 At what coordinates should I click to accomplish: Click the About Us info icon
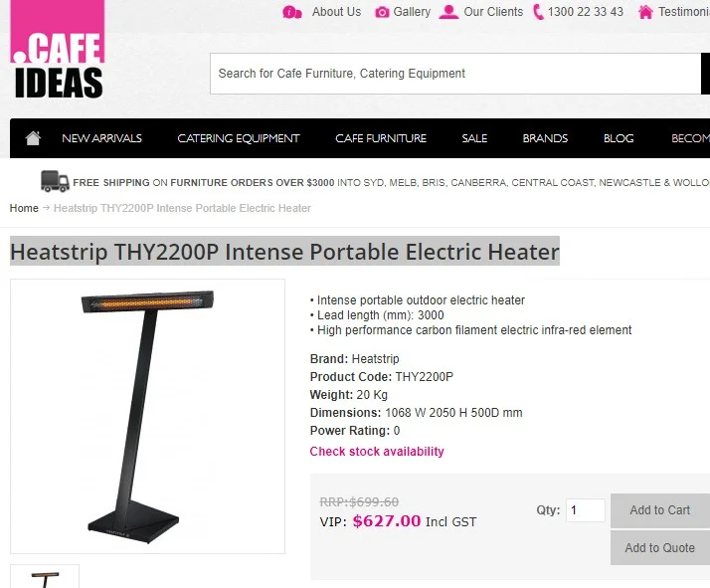[x=292, y=12]
